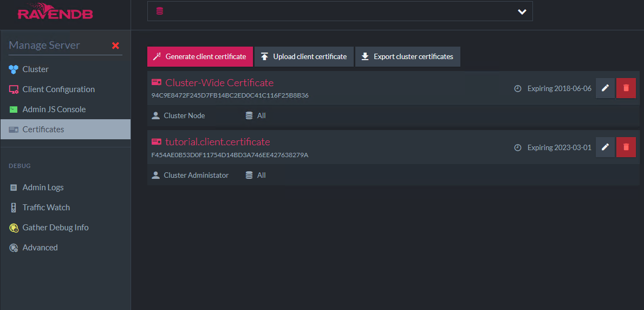644x310 pixels.
Task: Click the Cluster hexagon icon
Action: click(x=14, y=69)
